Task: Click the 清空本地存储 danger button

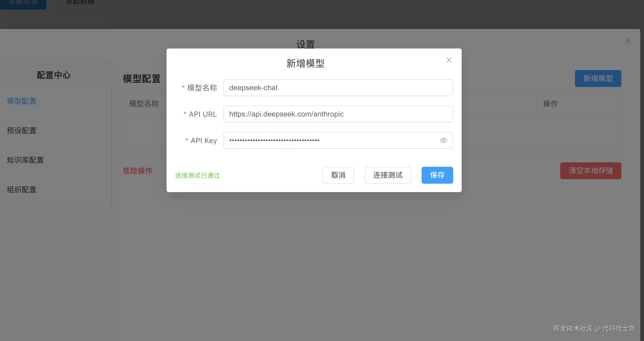Action: pos(591,171)
